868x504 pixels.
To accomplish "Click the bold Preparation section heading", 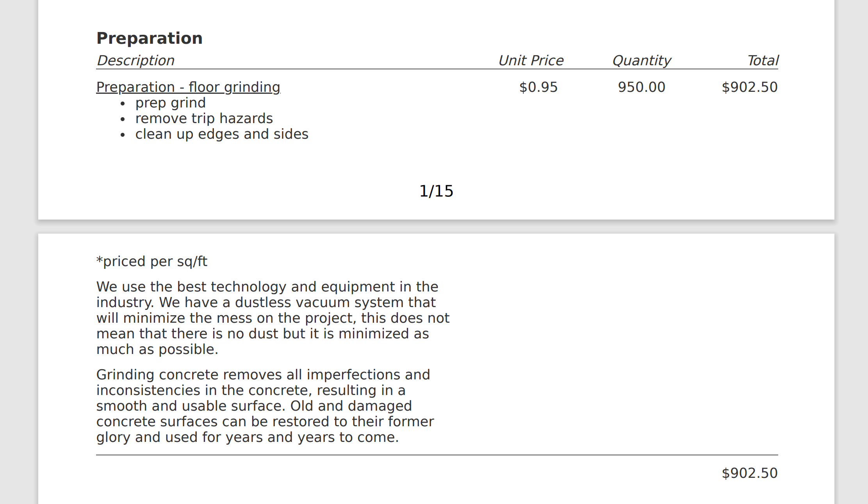I will coord(149,38).
